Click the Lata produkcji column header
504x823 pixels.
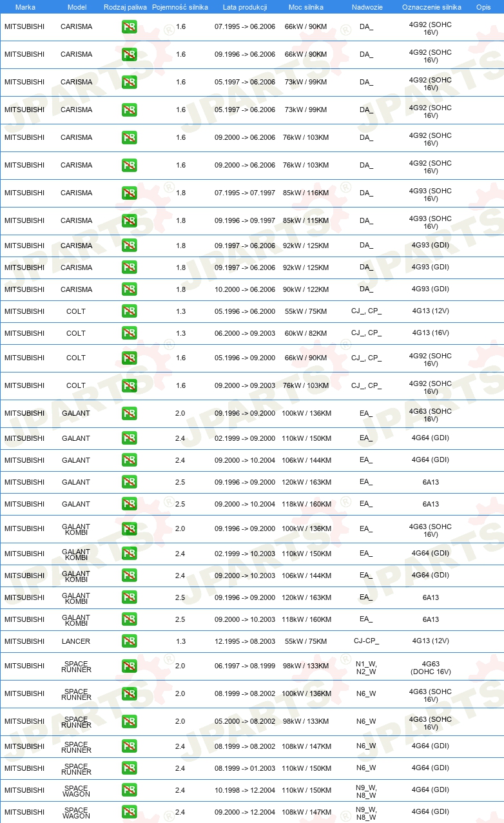pos(245,7)
